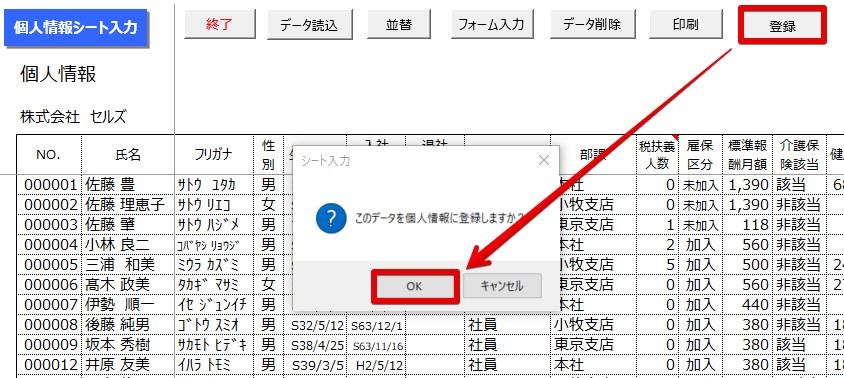Select the 性別 column header
844x378 pixels.
(x=268, y=155)
